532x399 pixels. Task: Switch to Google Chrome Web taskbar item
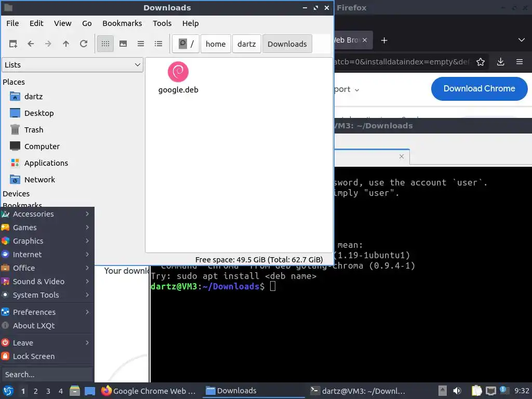(149, 391)
